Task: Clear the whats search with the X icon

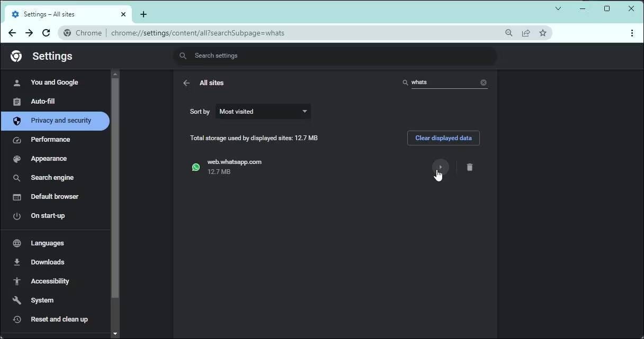Action: (483, 83)
